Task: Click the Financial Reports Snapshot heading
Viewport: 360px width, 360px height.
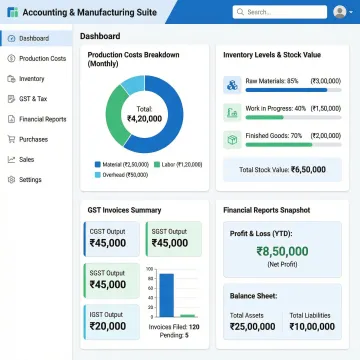Action: [267, 210]
